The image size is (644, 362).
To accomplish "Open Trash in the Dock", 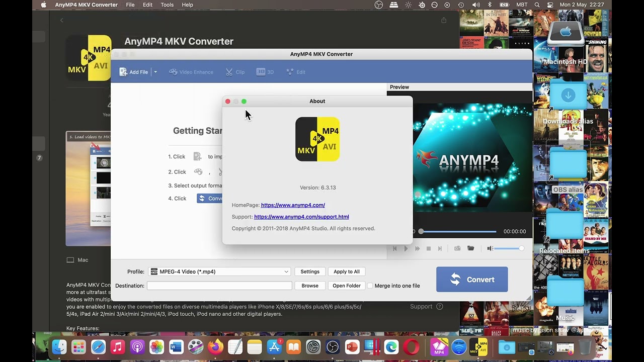I will [x=585, y=347].
